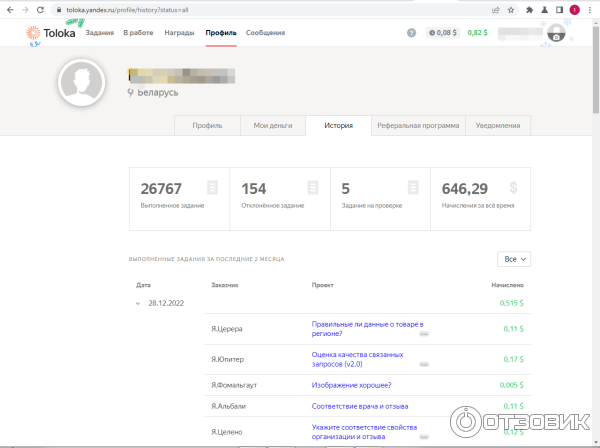The image size is (600, 448).
Task: Click the blocked balance 0,08 $
Action: click(443, 33)
